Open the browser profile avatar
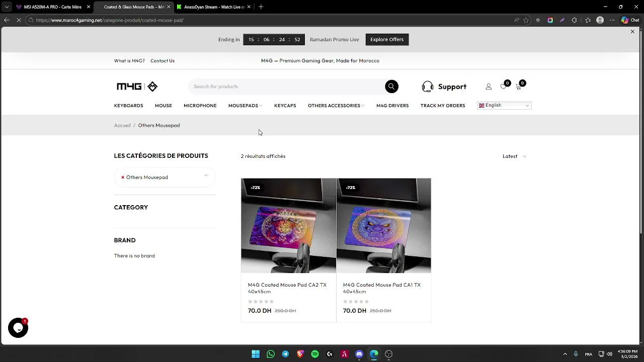The image size is (644, 362). [x=600, y=20]
